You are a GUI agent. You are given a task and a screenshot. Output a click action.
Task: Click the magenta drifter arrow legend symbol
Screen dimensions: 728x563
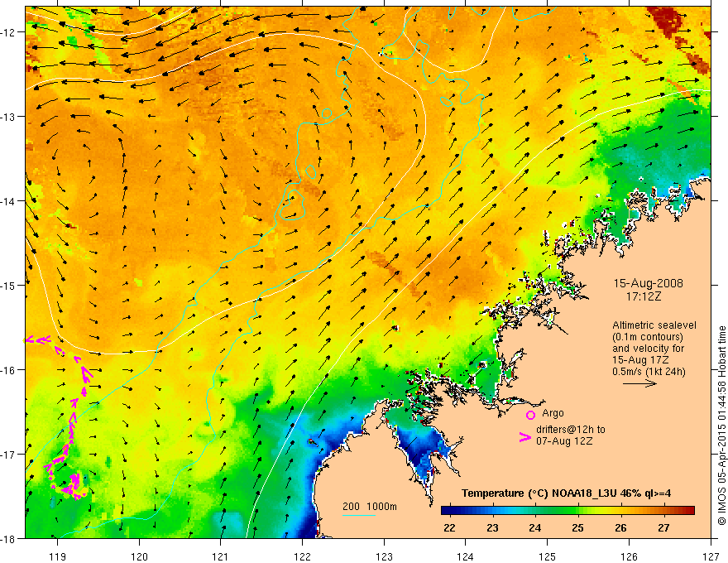pyautogui.click(x=525, y=437)
